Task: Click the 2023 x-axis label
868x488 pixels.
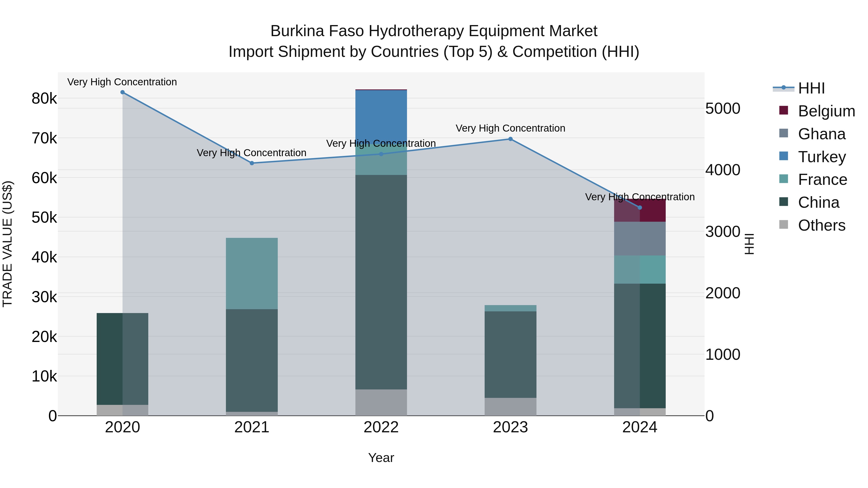Action: (510, 427)
